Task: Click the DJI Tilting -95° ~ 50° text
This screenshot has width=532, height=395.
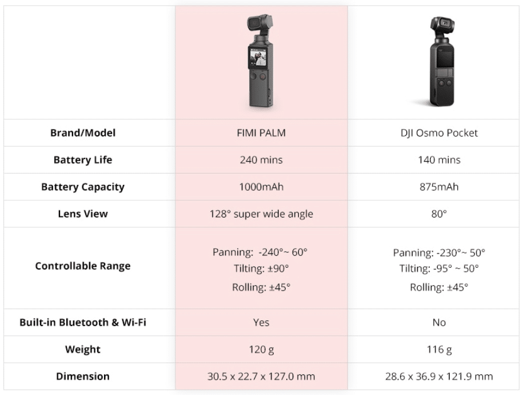Action: [439, 268]
